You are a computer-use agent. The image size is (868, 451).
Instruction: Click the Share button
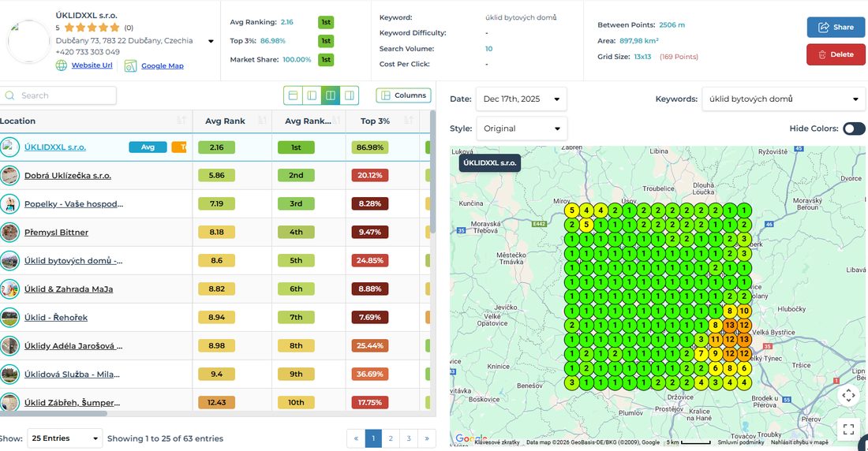coord(836,27)
